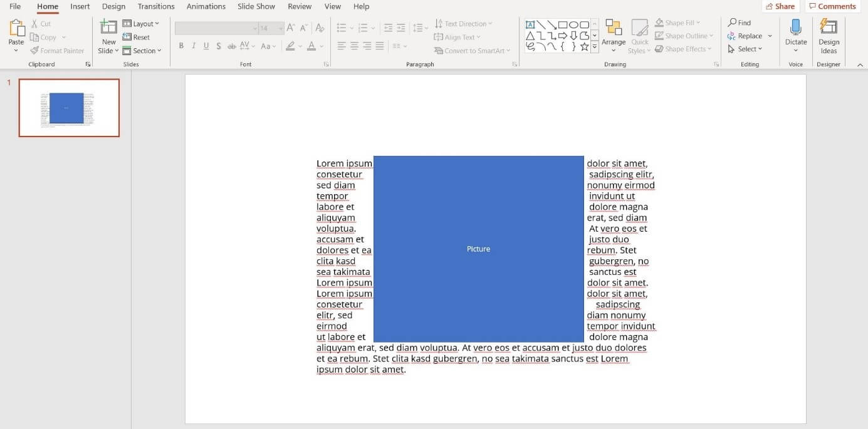
Task: Open the Review menu
Action: [299, 6]
